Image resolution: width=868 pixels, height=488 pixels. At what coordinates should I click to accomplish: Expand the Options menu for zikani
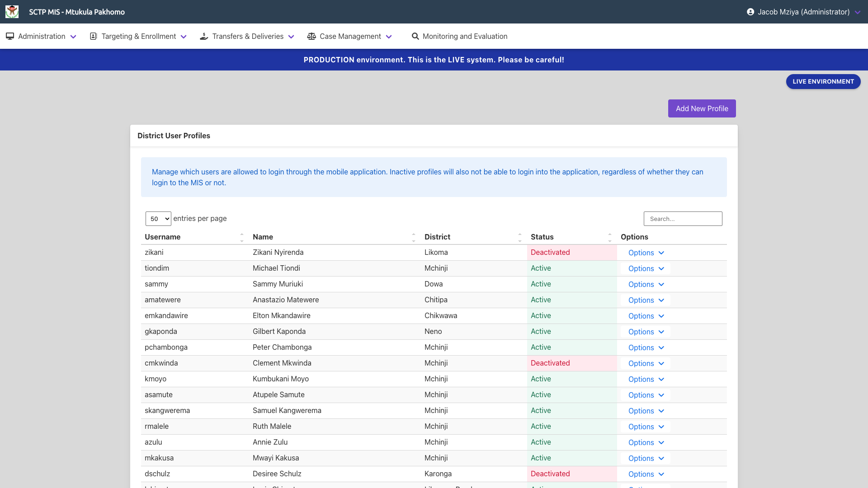click(645, 253)
